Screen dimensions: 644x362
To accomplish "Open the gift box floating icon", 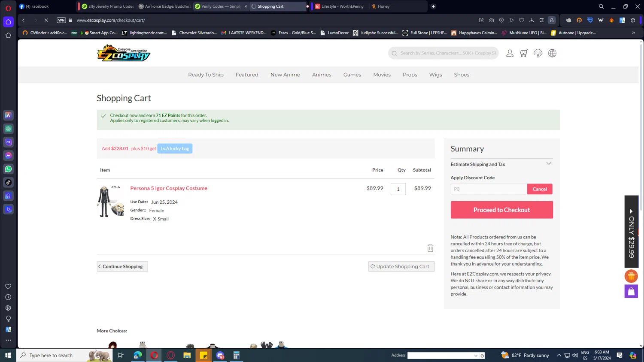I will [631, 276].
